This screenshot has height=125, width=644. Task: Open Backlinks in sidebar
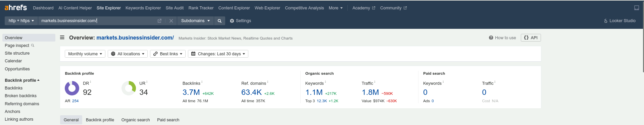14,88
